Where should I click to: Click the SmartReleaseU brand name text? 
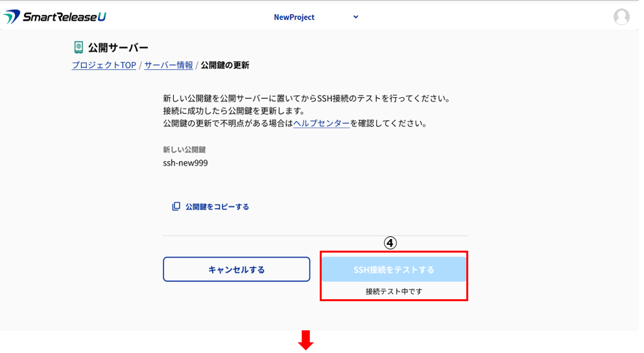click(x=65, y=17)
